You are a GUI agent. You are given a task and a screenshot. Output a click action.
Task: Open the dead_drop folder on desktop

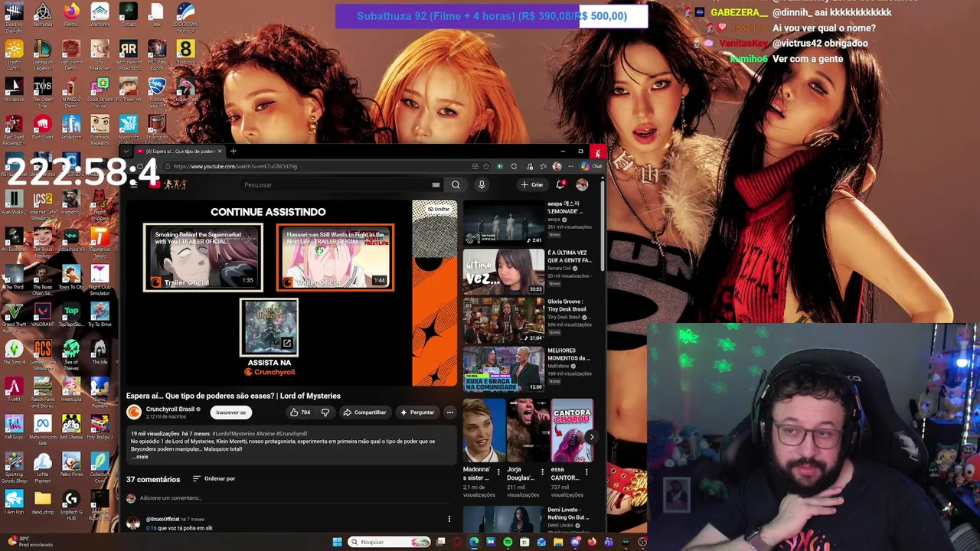pos(42,501)
